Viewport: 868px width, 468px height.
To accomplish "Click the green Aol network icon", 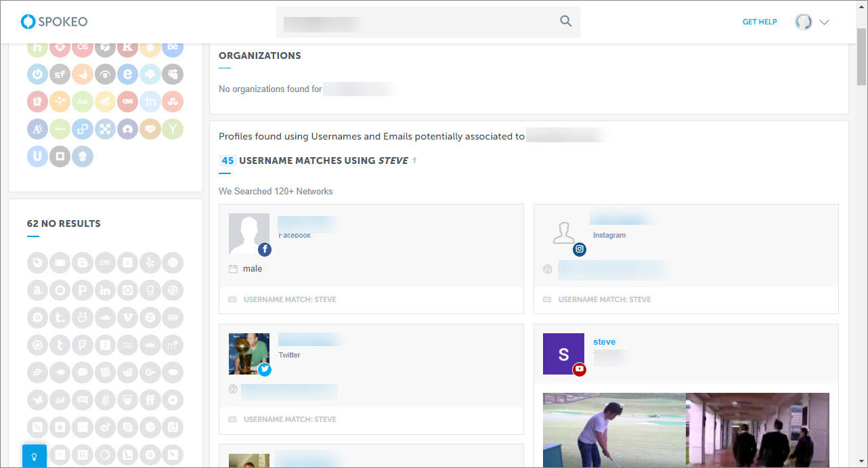I will point(82,102).
